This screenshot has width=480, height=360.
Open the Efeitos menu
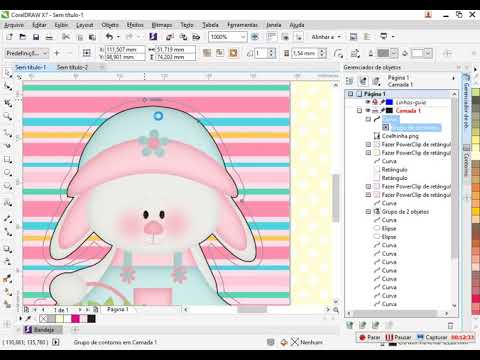(135, 25)
